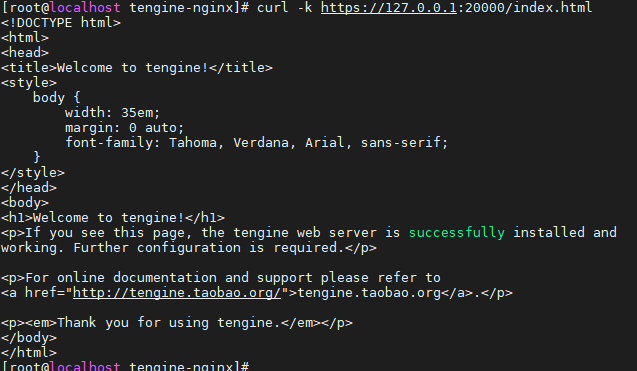The image size is (637, 371).
Task: Click the green word 'successfully'
Action: (x=457, y=232)
